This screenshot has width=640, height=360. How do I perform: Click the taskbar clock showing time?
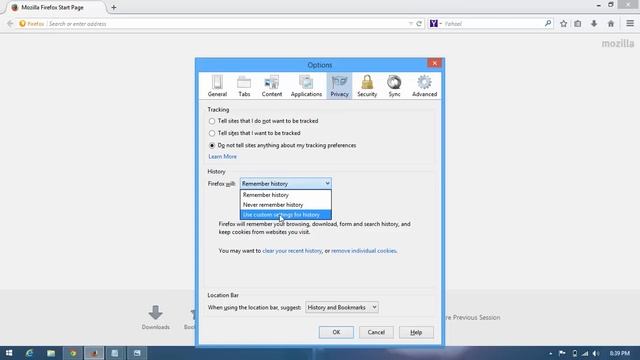620,353
